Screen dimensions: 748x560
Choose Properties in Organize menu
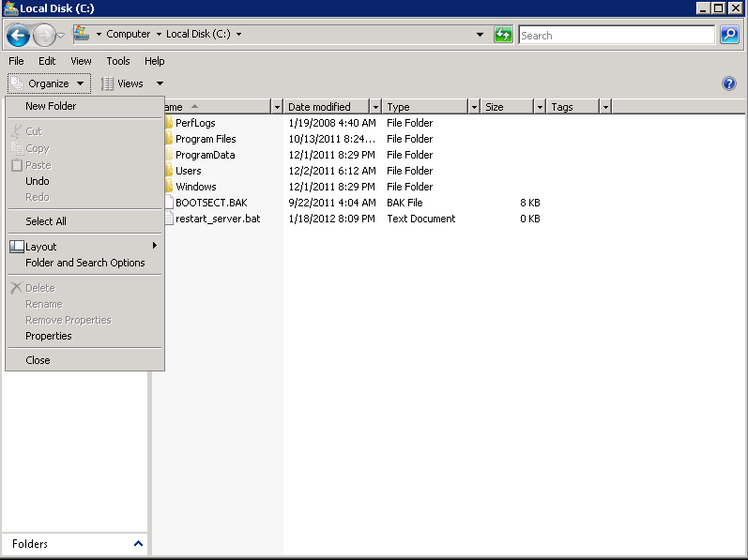pyautogui.click(x=84, y=336)
